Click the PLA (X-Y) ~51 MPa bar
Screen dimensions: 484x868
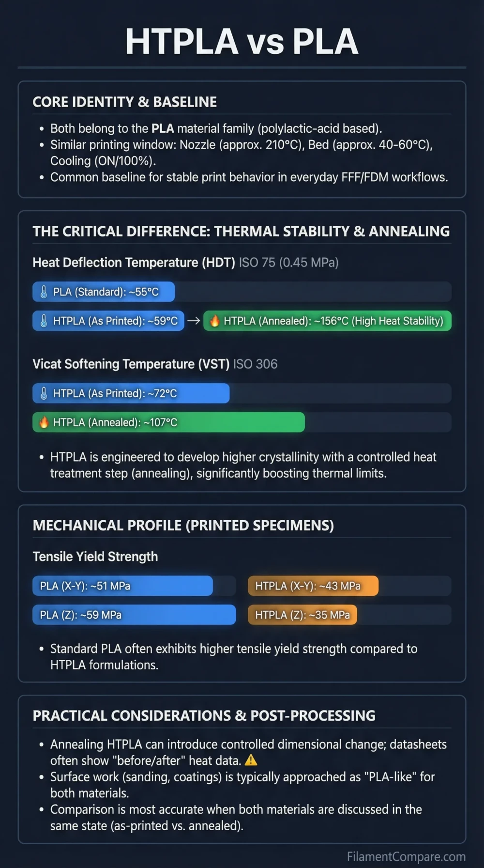[122, 586]
